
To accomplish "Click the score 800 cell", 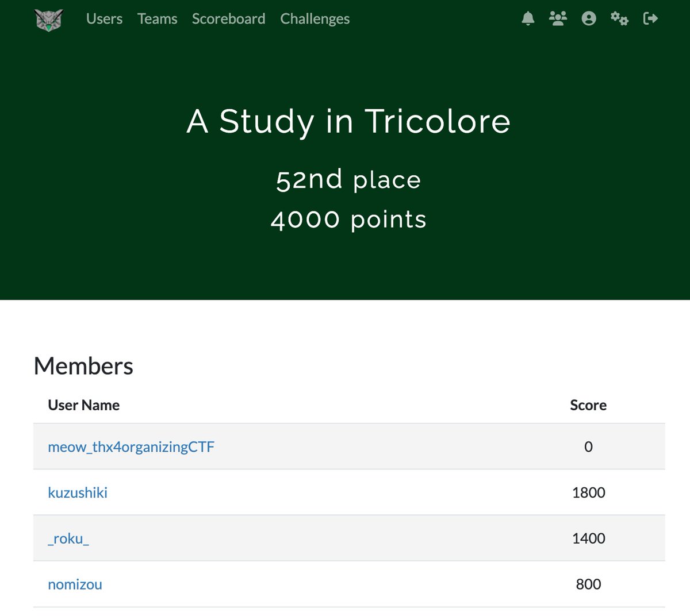I will [589, 584].
